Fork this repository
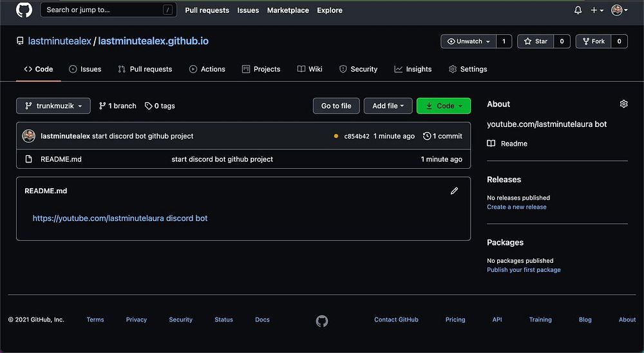644x353 pixels. pyautogui.click(x=594, y=41)
